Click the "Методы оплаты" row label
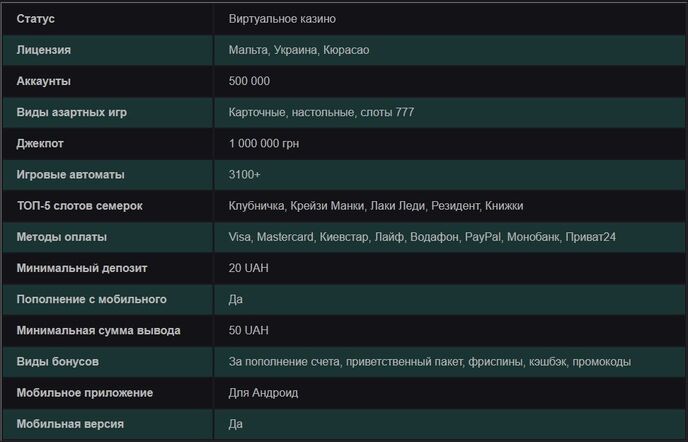The width and height of the screenshot is (688, 442). [62, 237]
